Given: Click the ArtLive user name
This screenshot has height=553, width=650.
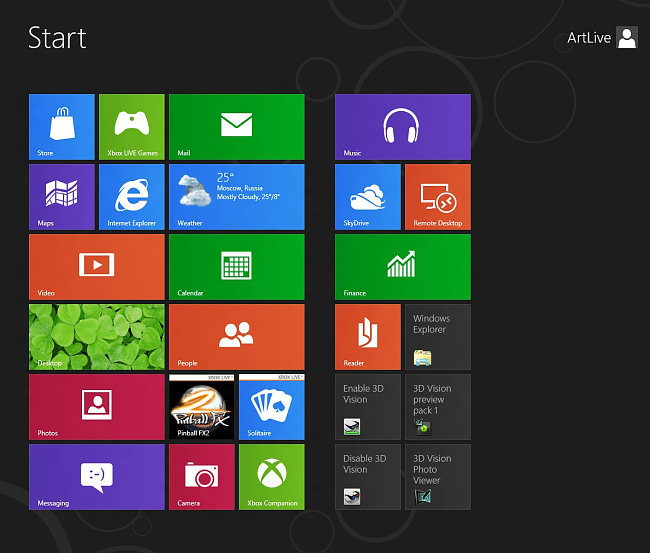Looking at the screenshot, I should (589, 38).
